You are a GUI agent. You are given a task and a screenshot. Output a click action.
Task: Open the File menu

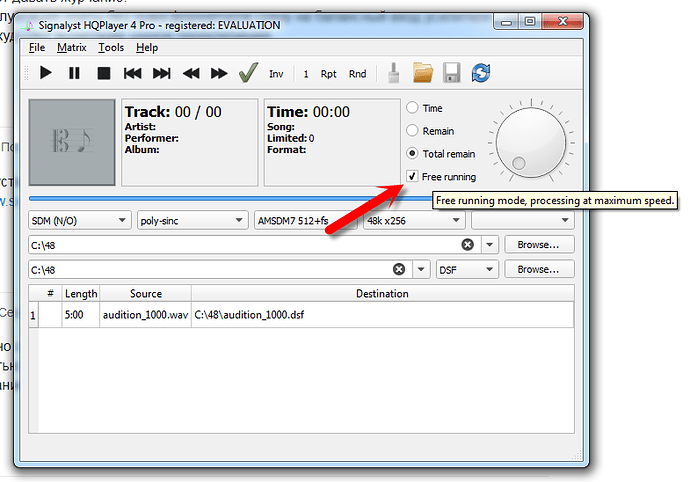point(37,48)
